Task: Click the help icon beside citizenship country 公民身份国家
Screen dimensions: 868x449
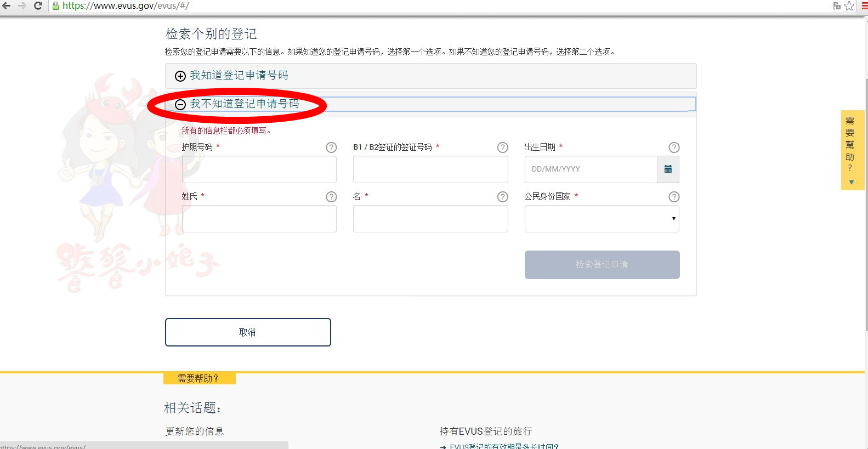Action: coord(674,197)
